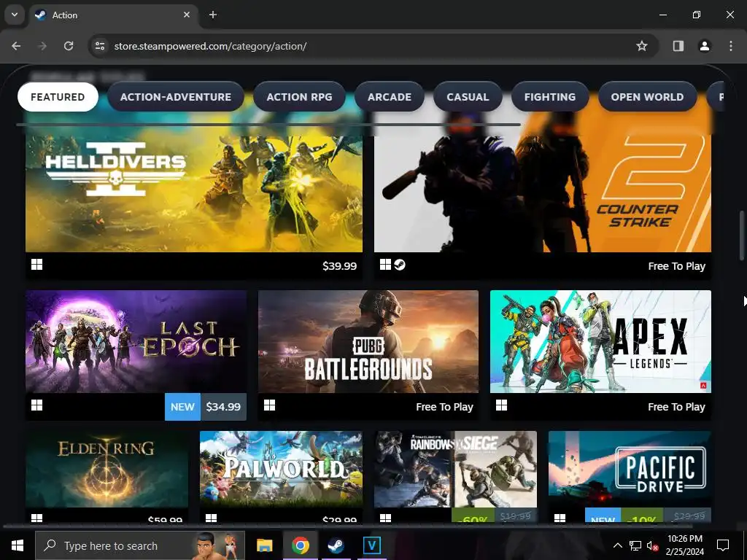The image size is (747, 560).
Task: Open the notifications action center
Action: [723, 545]
